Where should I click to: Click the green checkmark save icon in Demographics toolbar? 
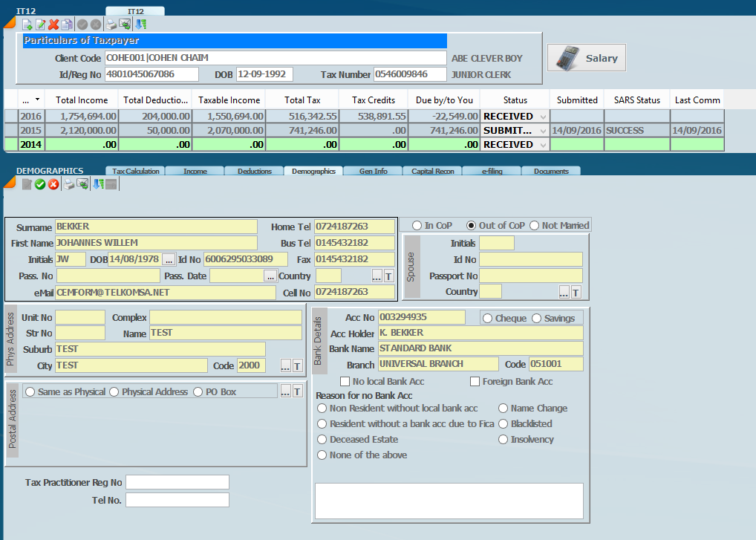coord(40,184)
